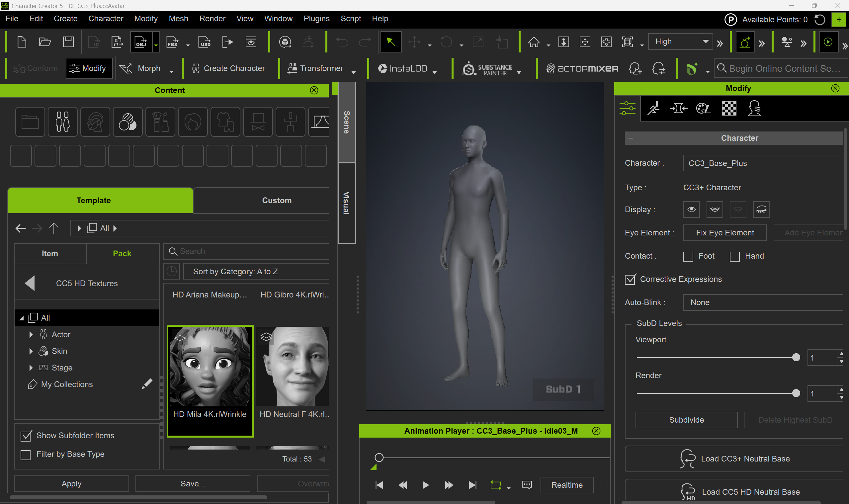Toggle the teeth display button
849x504 pixels.
point(715,209)
